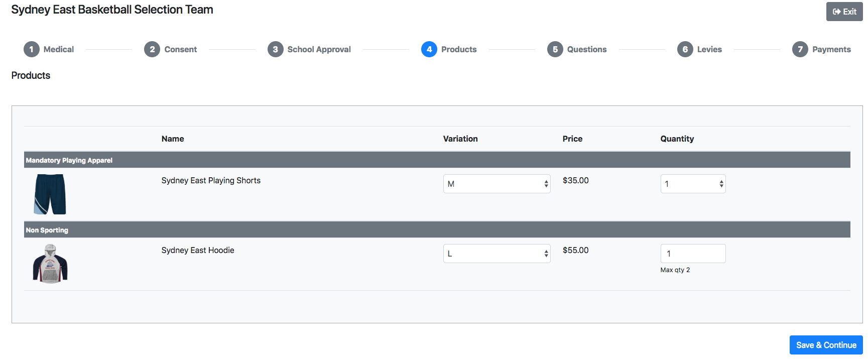Image resolution: width=868 pixels, height=359 pixels.
Task: Click the step 4 Products circle icon
Action: click(429, 49)
